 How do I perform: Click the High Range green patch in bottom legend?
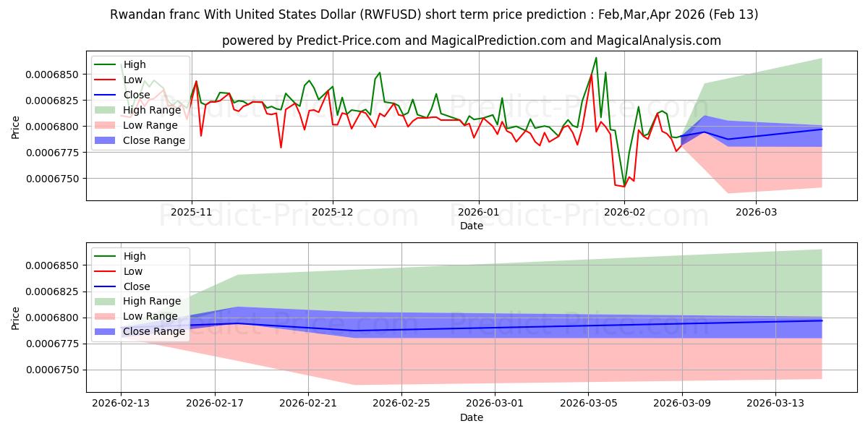pos(106,302)
